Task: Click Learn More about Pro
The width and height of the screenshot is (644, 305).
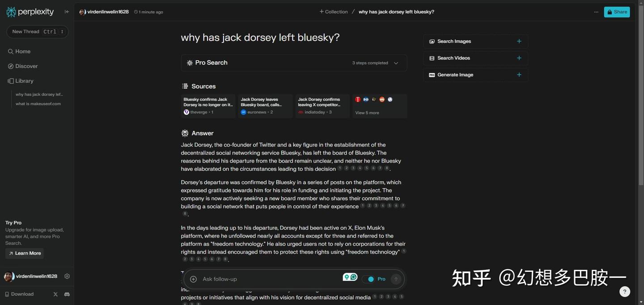Action: (25, 253)
